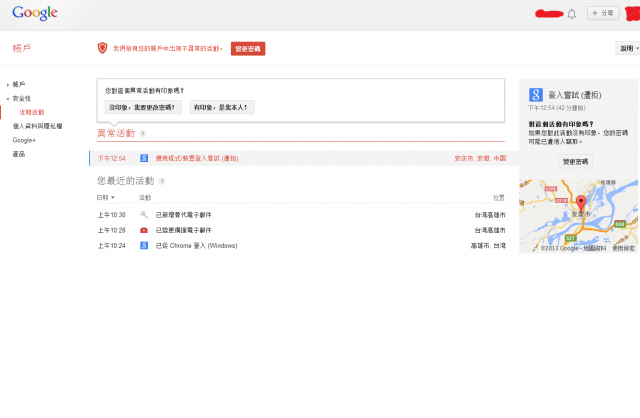Click 已從 Chrome 登入 (Windows) row

click(x=301, y=245)
